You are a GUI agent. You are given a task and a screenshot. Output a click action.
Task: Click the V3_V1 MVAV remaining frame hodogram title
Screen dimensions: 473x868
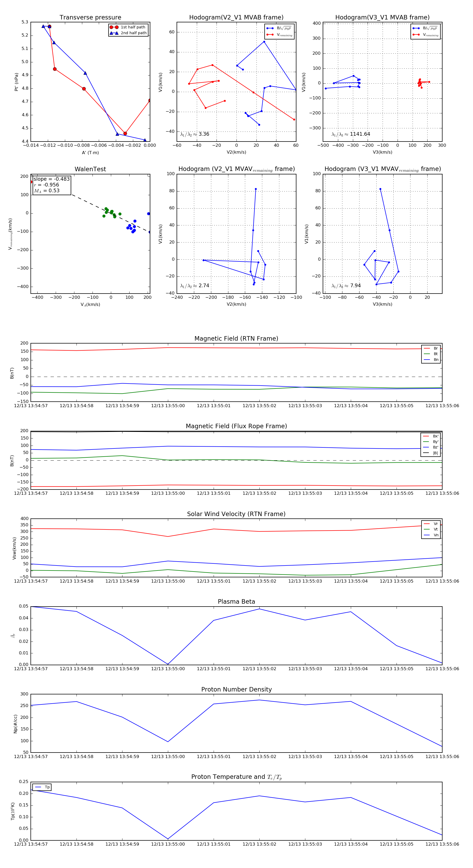point(382,169)
